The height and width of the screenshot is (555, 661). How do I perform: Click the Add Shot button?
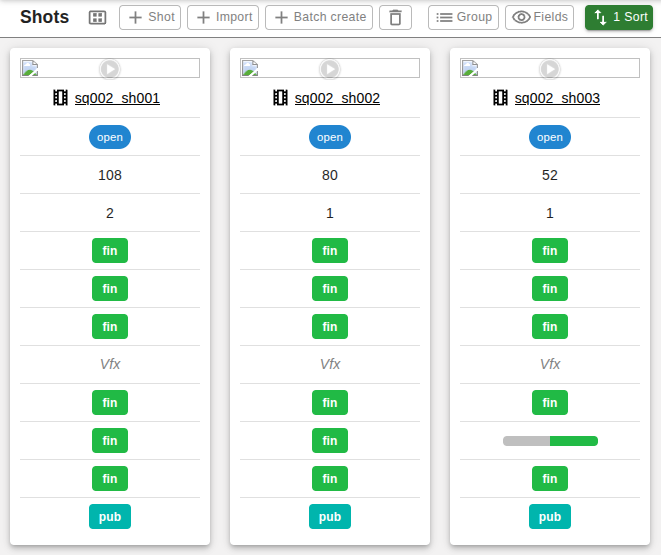(149, 17)
